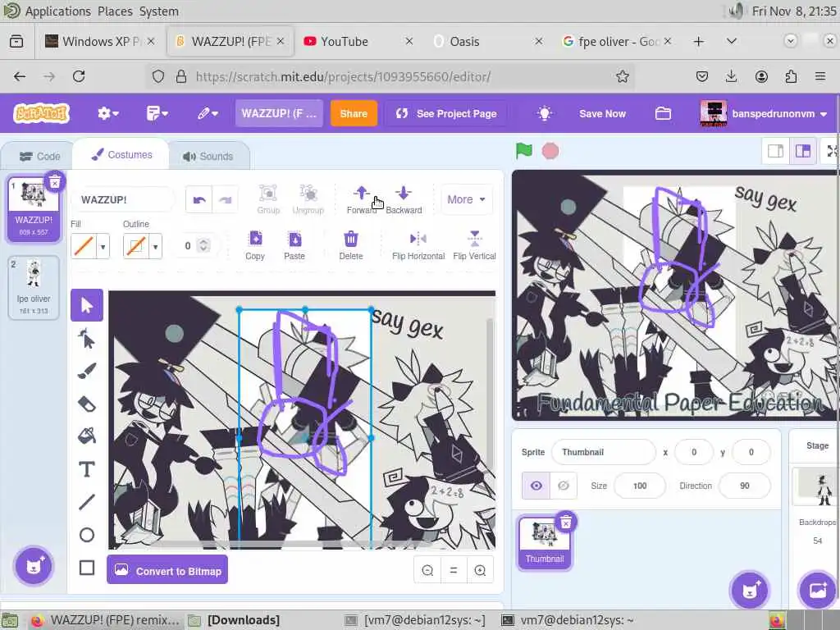Show the sprite with eye icon
This screenshot has height=630, width=840.
coord(536,486)
